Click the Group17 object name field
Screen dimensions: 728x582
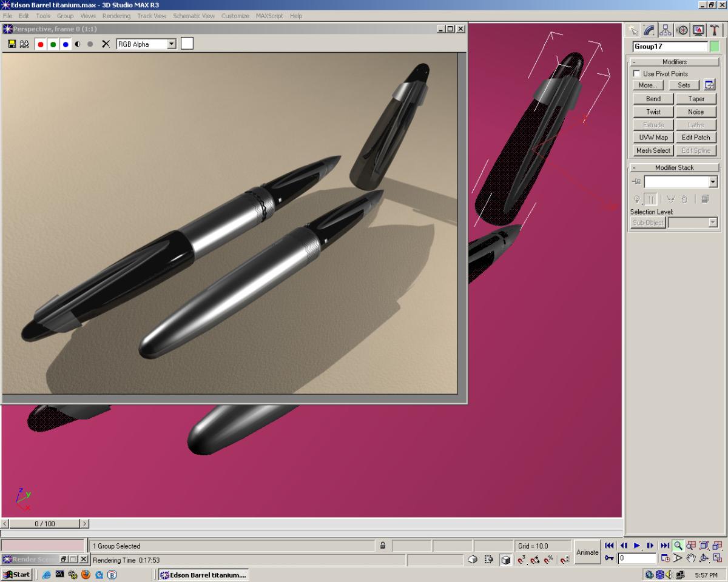670,47
